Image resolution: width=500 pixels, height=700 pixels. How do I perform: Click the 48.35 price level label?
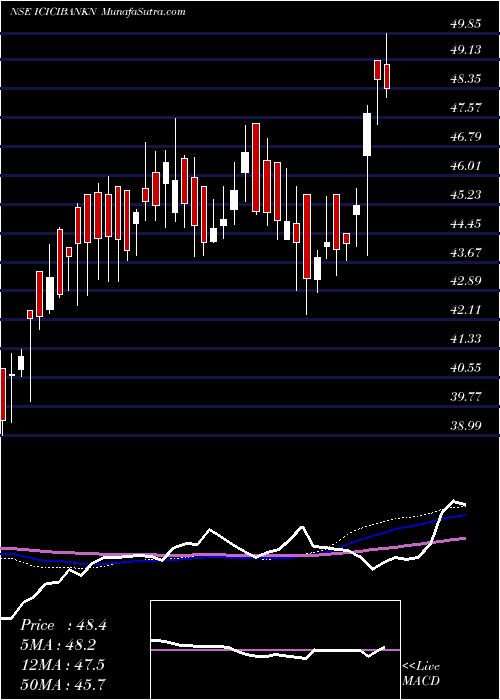coord(466,79)
